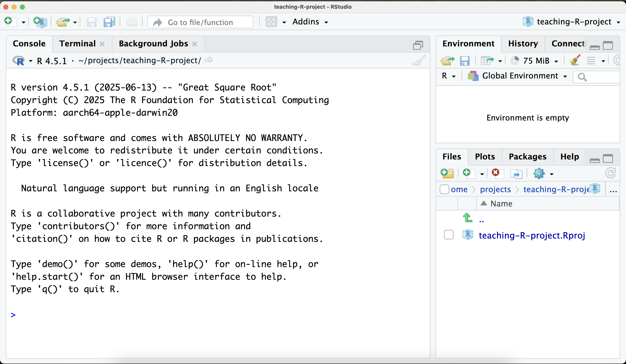Switch to the Connections tab
The width and height of the screenshot is (626, 364).
click(x=568, y=43)
